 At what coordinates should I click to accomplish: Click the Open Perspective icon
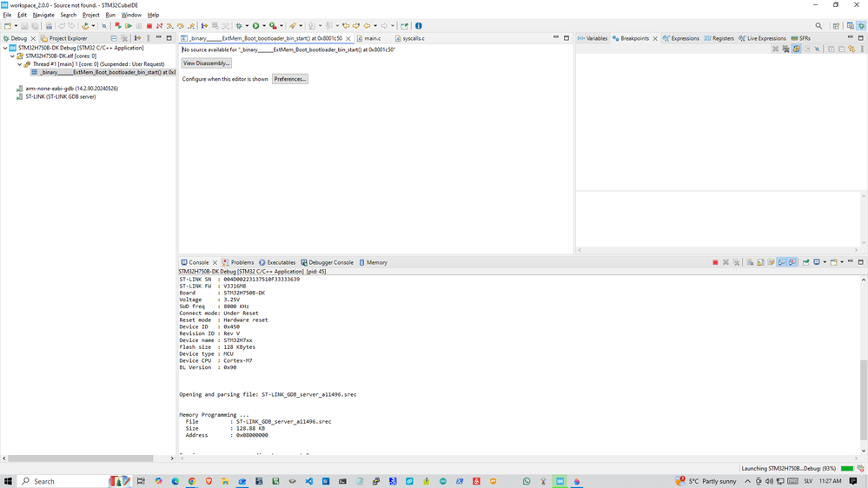tap(836, 25)
